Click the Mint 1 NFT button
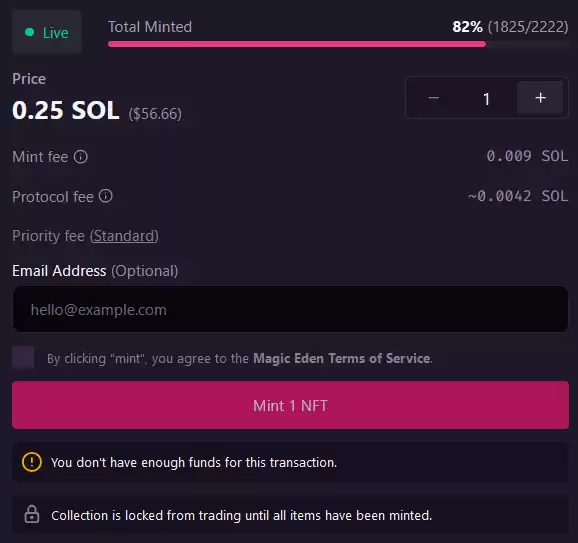 click(x=290, y=405)
